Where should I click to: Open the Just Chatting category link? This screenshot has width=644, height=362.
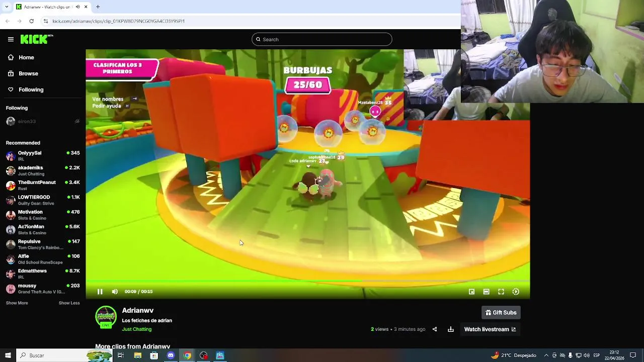tap(136, 329)
